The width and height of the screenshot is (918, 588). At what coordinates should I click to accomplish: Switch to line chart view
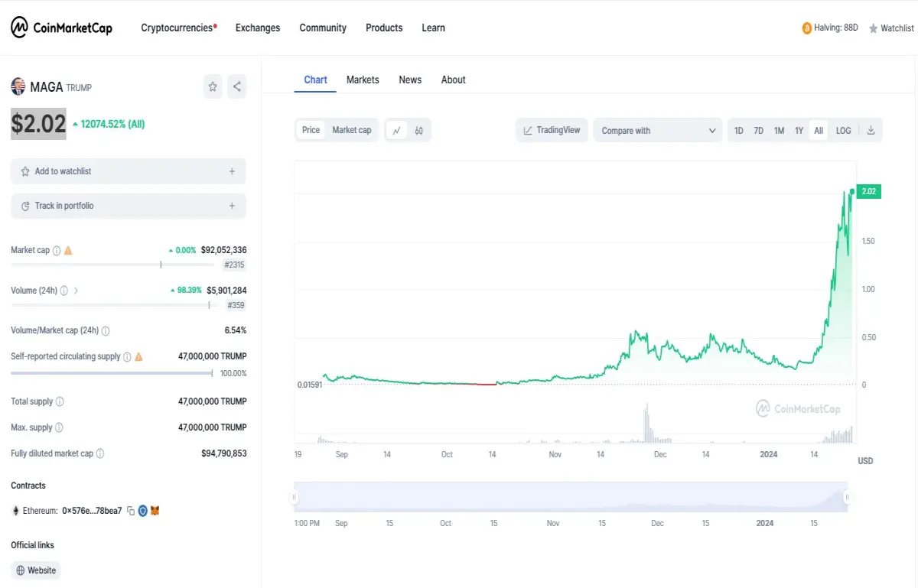pyautogui.click(x=396, y=131)
